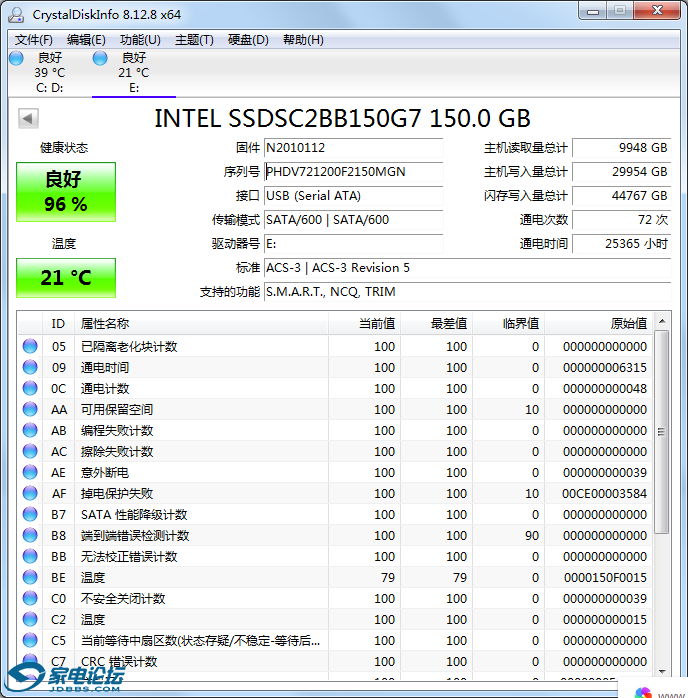Click the 良好 96 % health status button

66,192
